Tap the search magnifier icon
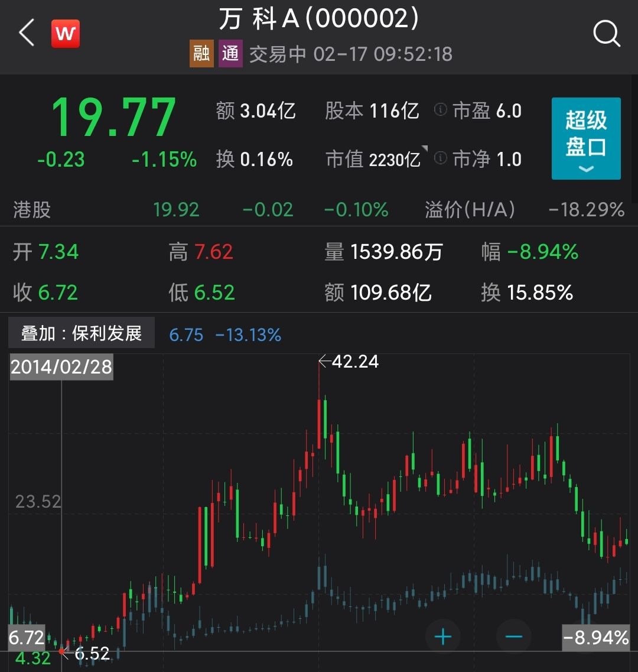The height and width of the screenshot is (672, 638). point(607,33)
